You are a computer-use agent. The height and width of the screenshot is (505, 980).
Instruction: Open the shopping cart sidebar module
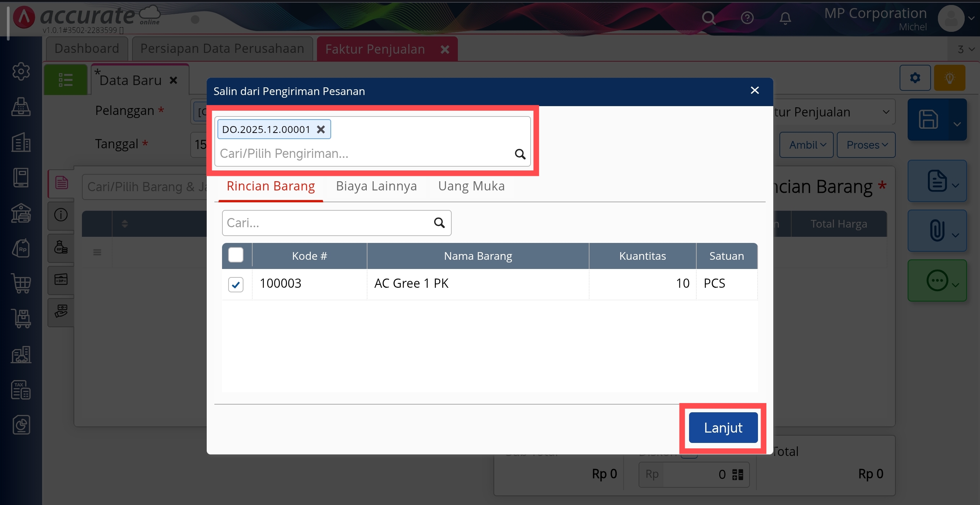coord(21,284)
